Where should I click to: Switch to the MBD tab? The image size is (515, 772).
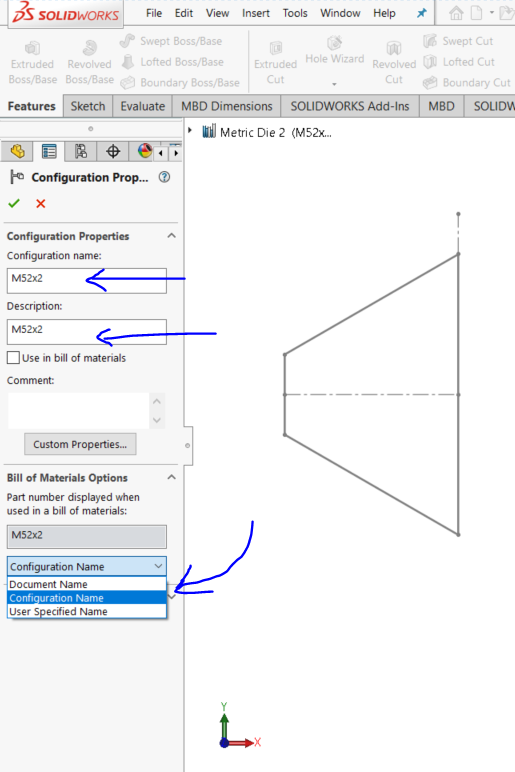coord(441,106)
